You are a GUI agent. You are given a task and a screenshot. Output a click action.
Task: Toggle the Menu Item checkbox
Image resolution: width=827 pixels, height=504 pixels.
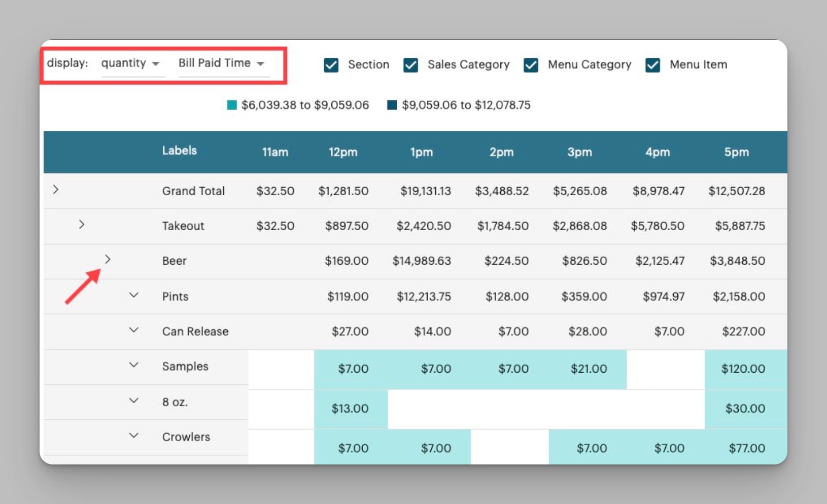point(652,65)
